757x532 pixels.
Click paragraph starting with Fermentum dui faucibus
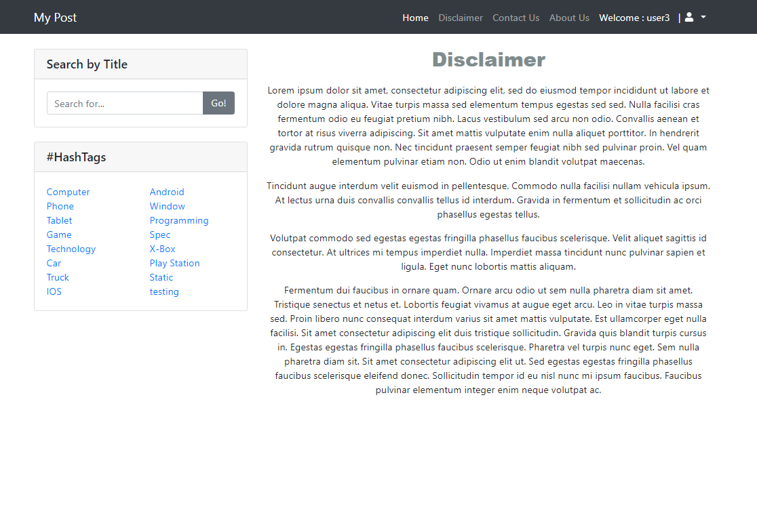(488, 340)
